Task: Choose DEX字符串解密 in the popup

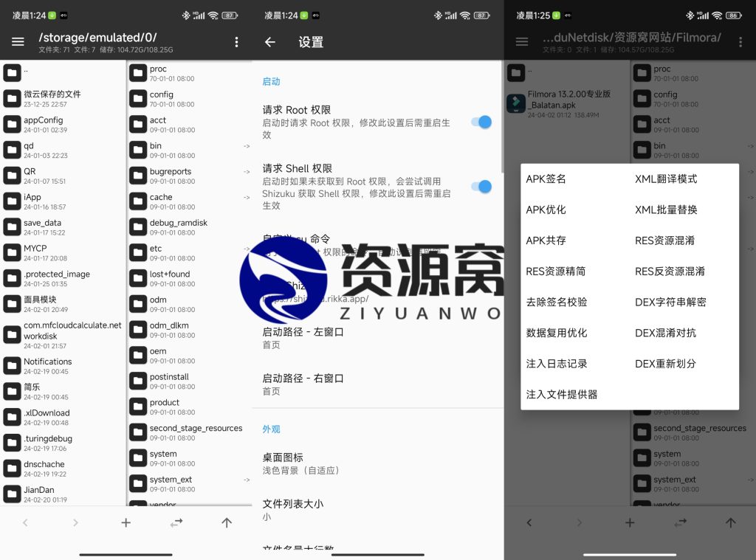Action: (x=670, y=303)
